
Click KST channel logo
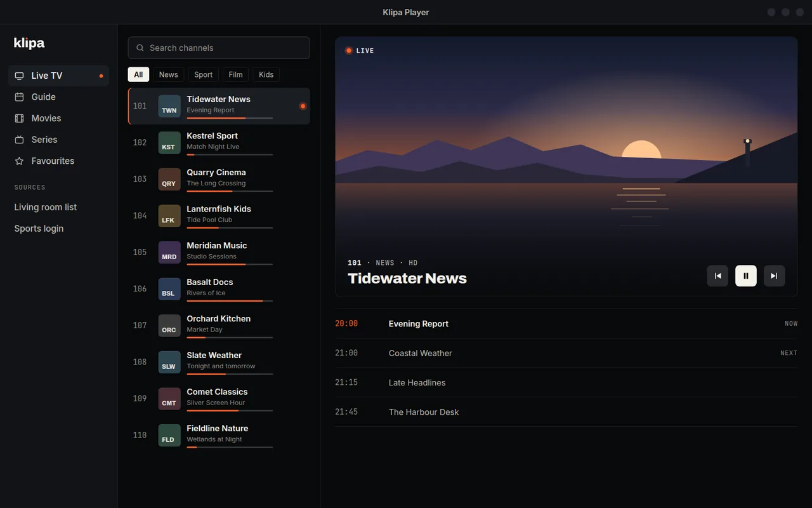(x=169, y=143)
